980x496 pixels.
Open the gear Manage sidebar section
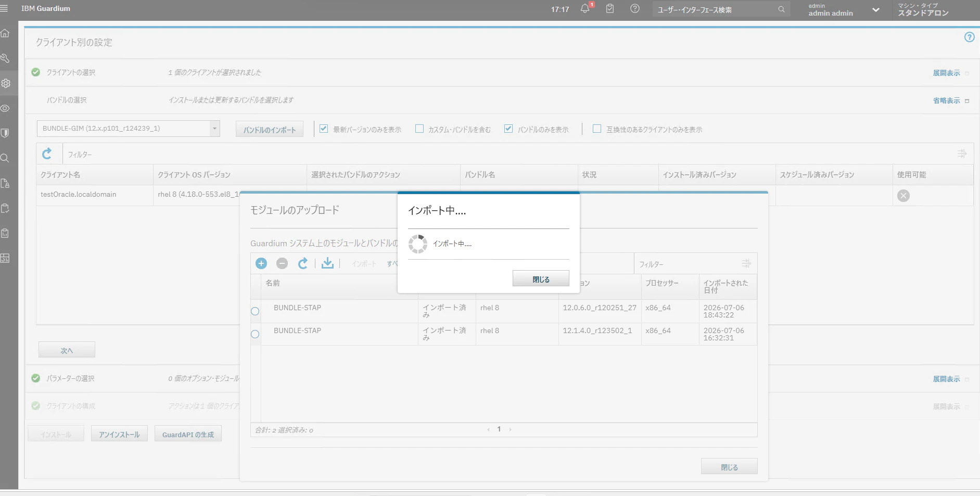[x=5, y=83]
